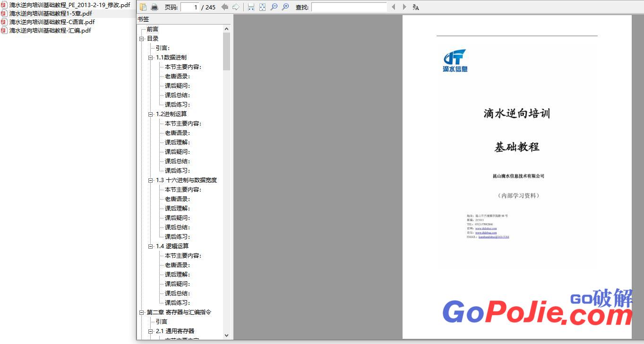Collapse the 目录 bookmark node
This screenshot has width=644, height=344.
tap(141, 39)
